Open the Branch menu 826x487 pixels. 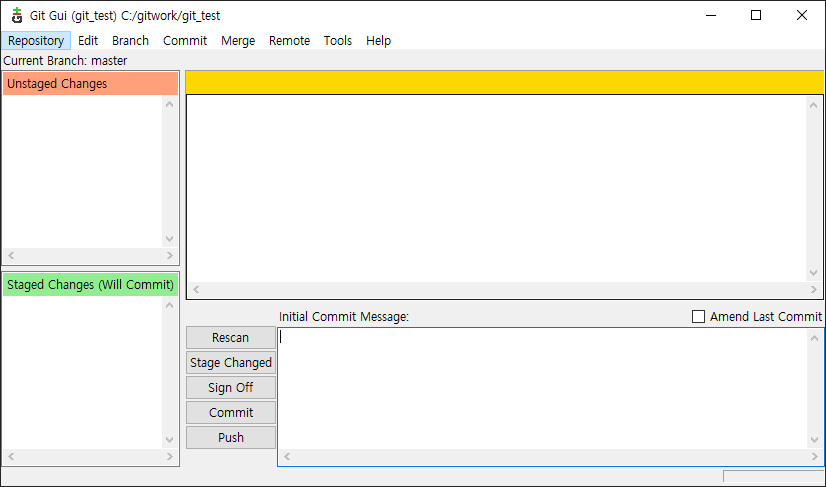pos(130,41)
